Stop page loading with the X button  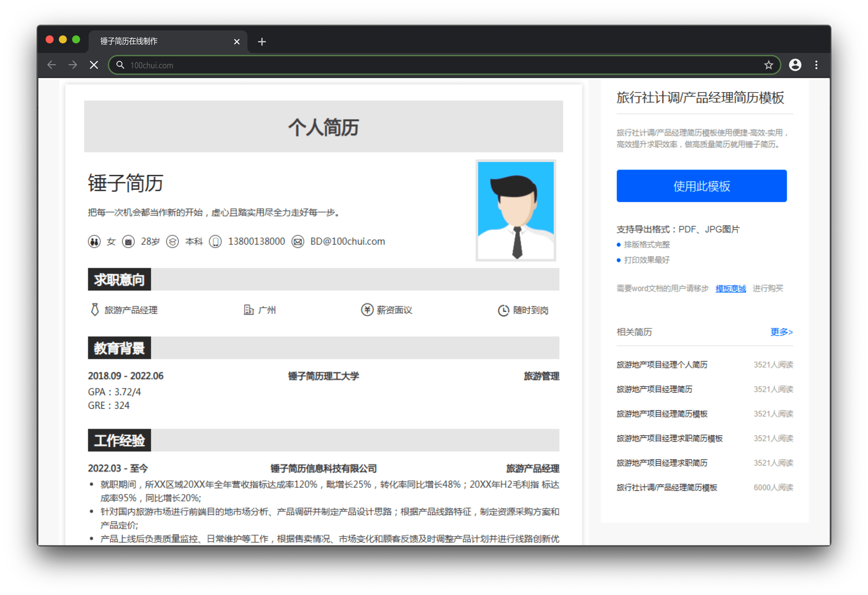coord(94,65)
